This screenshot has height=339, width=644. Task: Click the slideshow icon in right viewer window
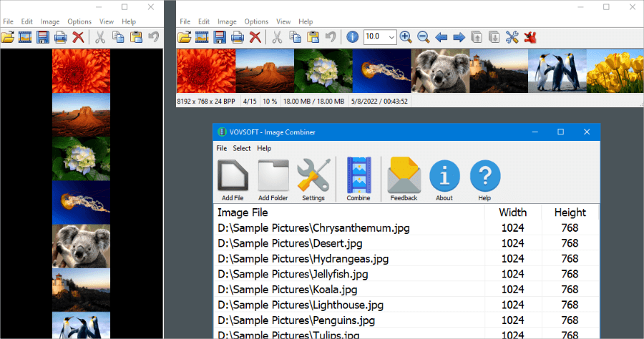[202, 37]
